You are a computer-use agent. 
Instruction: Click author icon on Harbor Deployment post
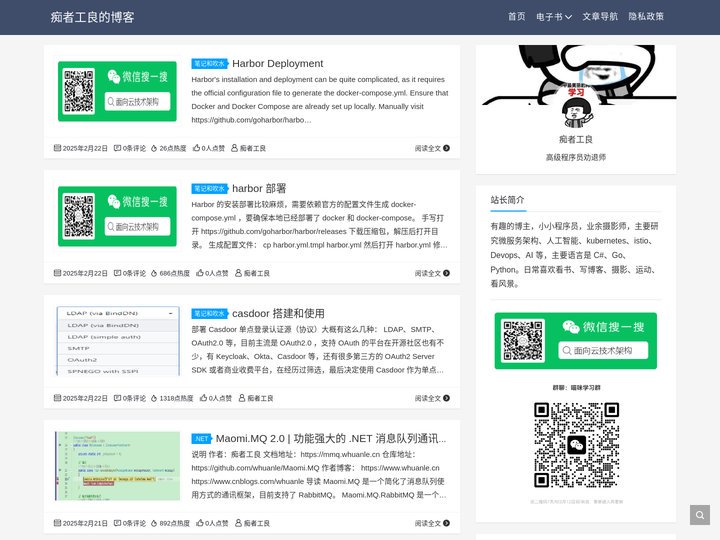[234, 148]
